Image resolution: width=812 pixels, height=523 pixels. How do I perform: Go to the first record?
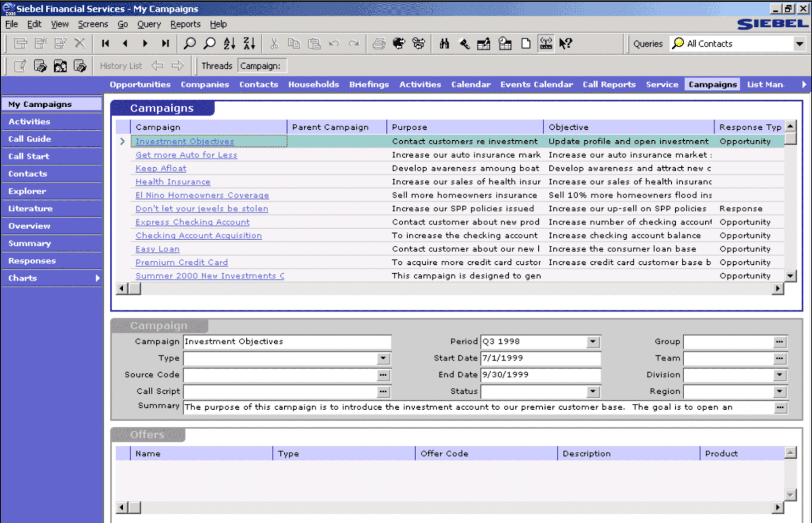click(105, 44)
